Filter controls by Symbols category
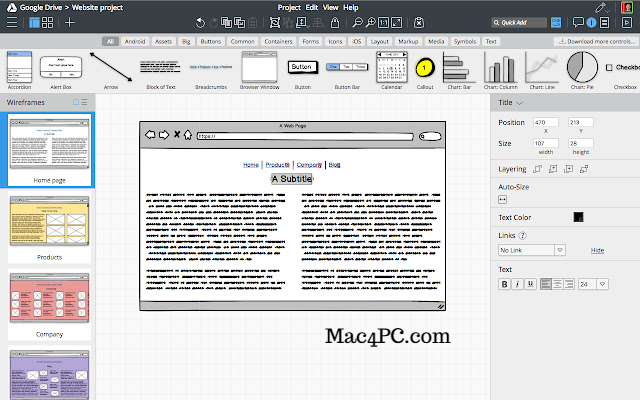This screenshot has height=400, width=640. click(464, 41)
